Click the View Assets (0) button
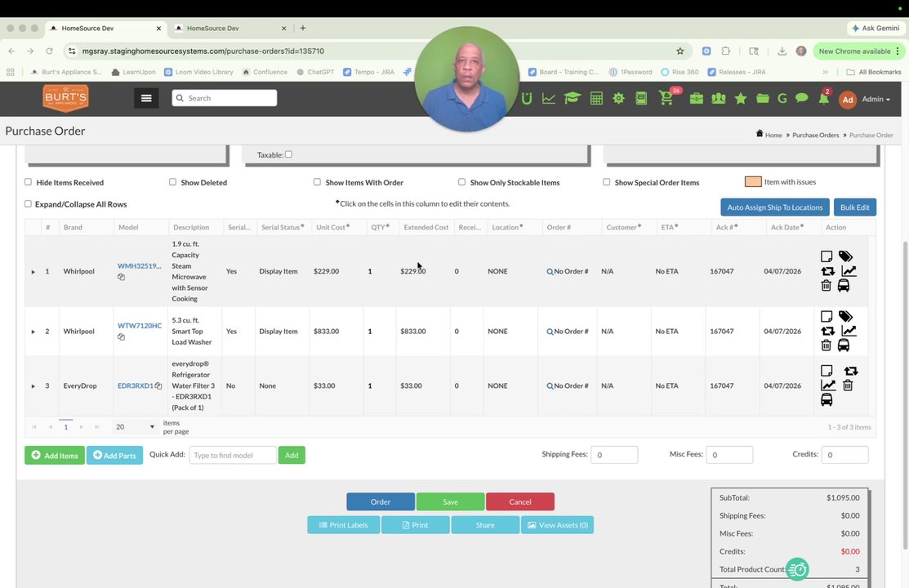Image resolution: width=909 pixels, height=588 pixels. coord(557,525)
